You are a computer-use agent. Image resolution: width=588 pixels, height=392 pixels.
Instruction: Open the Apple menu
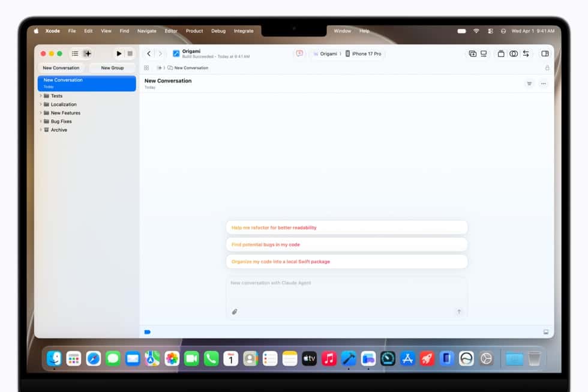[36, 31]
